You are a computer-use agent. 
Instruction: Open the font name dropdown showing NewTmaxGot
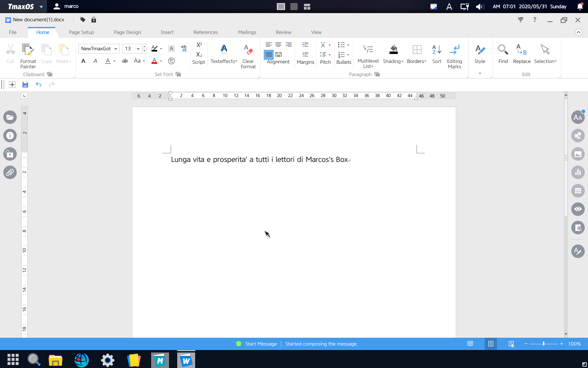pos(116,48)
